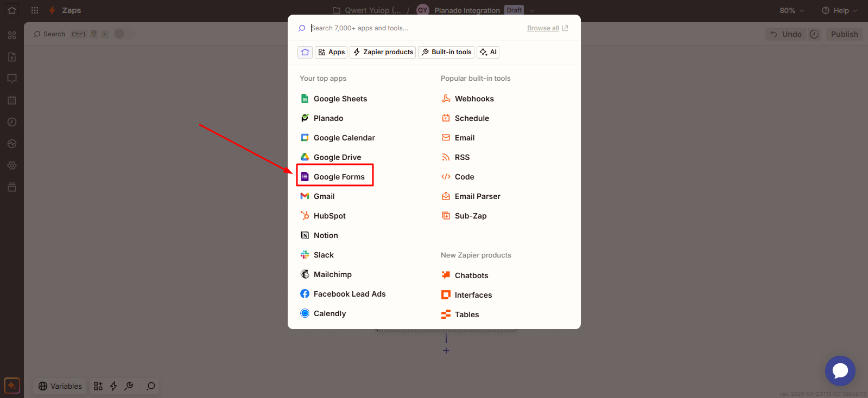868x398 pixels.
Task: Select Code built-in tool
Action: point(458,177)
